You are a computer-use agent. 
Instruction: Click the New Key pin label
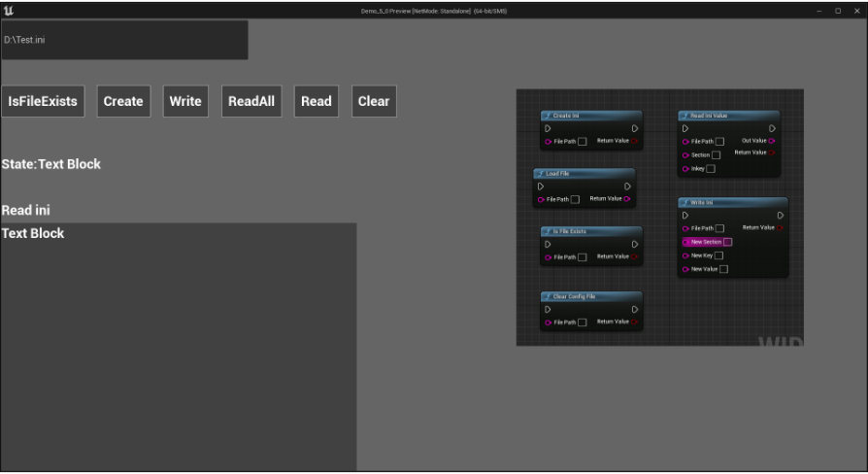click(x=702, y=255)
